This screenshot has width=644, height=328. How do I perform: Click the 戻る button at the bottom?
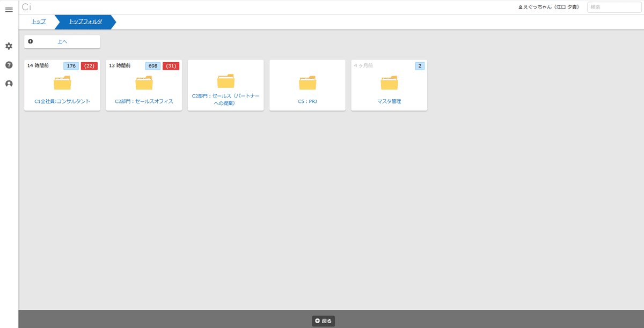(324, 321)
